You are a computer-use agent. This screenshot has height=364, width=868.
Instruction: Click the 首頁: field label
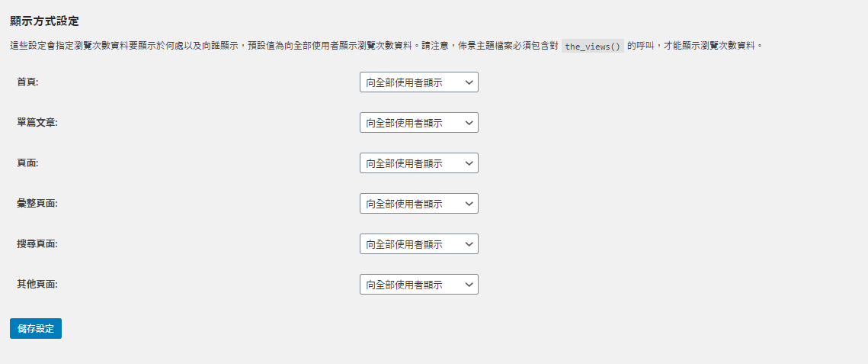coord(27,82)
